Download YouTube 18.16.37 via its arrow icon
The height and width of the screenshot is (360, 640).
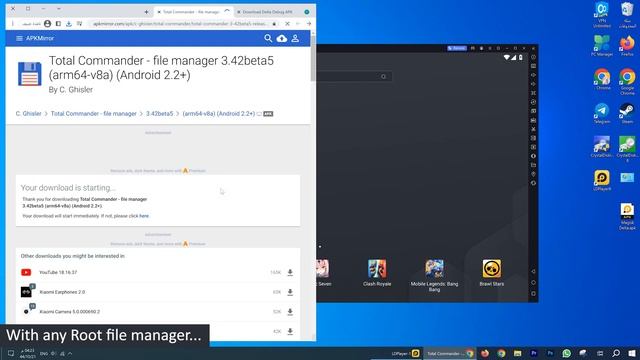coord(290,272)
